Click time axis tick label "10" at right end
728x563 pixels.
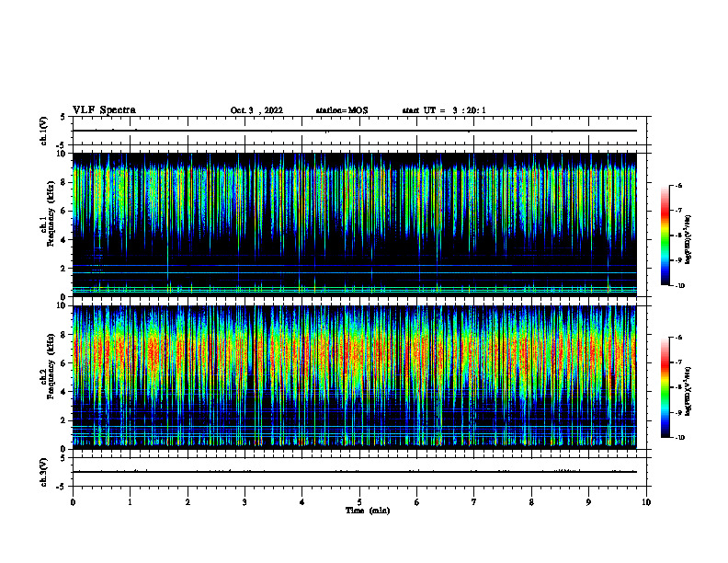click(646, 502)
